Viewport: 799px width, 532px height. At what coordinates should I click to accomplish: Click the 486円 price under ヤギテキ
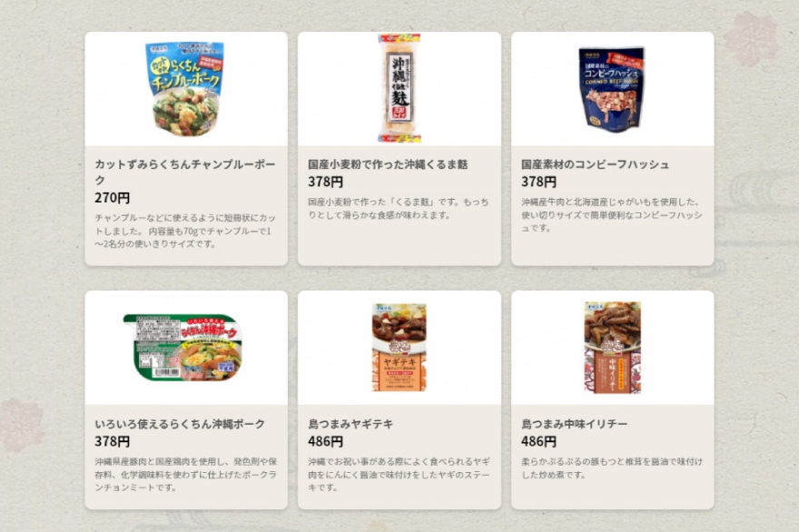point(326,441)
